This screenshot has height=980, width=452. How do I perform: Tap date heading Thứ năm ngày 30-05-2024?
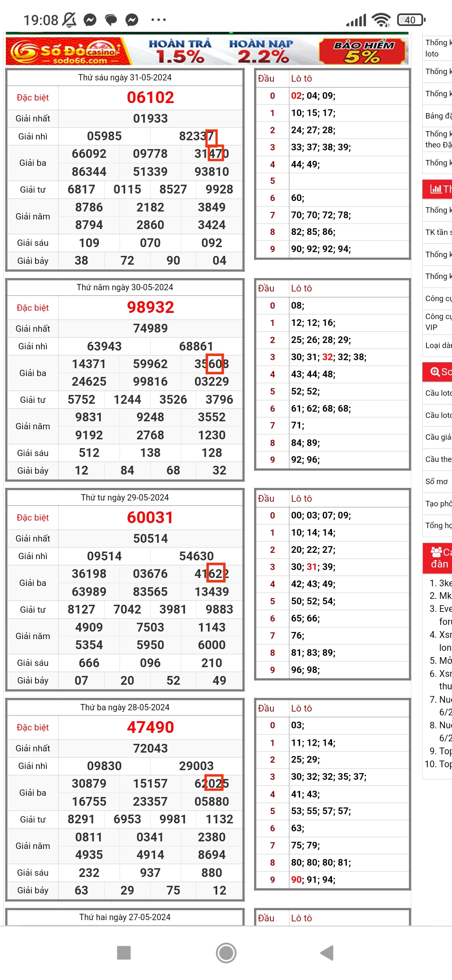click(x=125, y=287)
